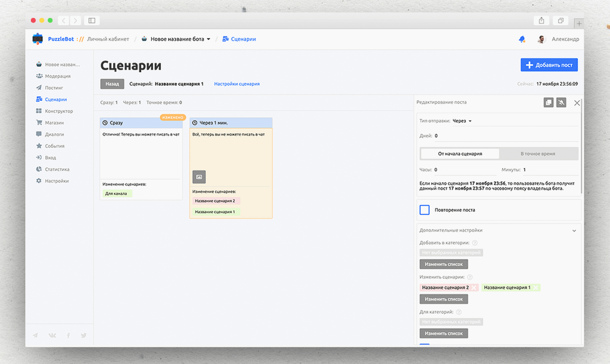Screen dimensions: 610x364
Task: Go back with browser back arrow
Action: [63, 21]
